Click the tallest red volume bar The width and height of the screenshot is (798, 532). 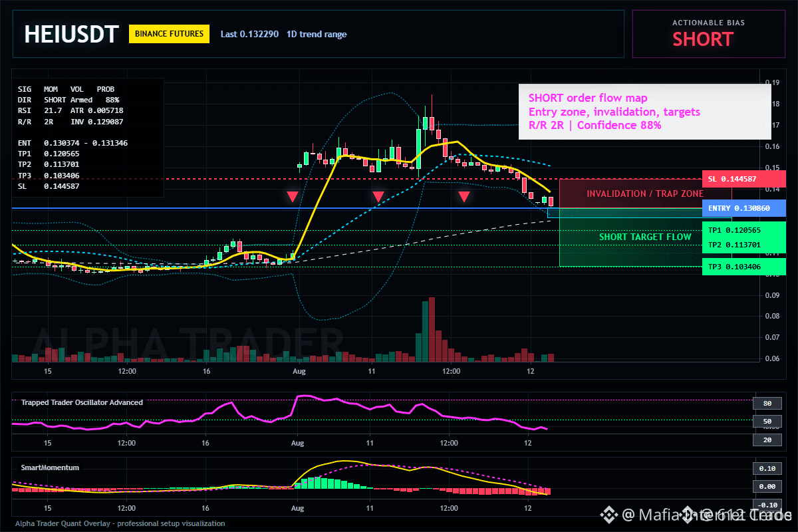click(432, 329)
